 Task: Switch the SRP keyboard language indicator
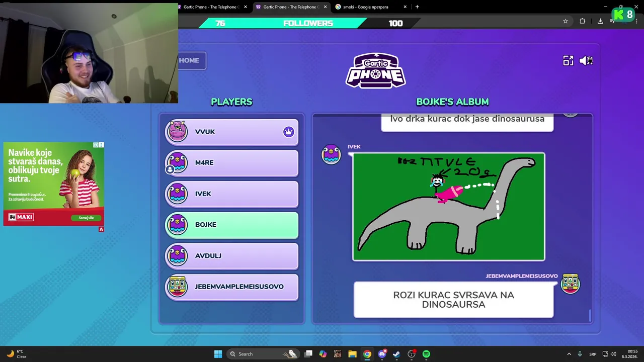click(x=593, y=354)
